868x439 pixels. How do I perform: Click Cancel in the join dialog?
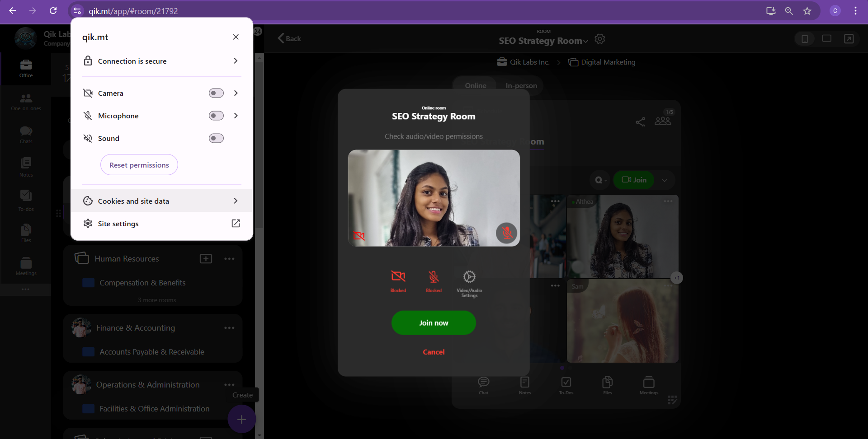(434, 352)
